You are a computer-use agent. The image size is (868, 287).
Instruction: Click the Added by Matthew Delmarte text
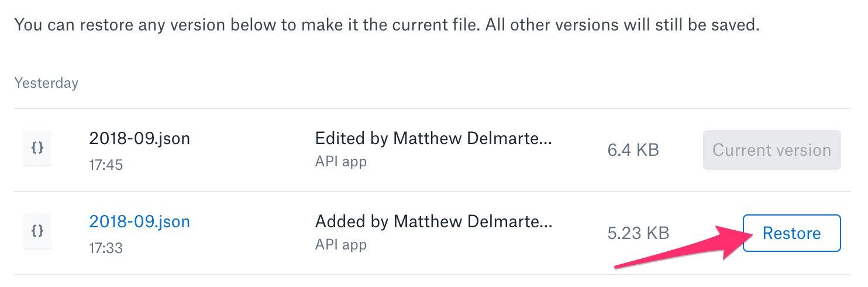point(433,222)
